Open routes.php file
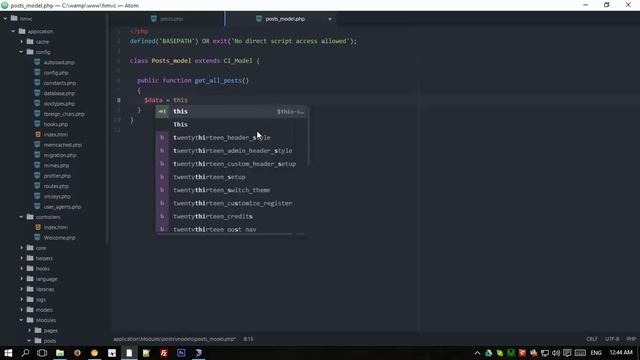This screenshot has width=640, height=360. coord(56,186)
